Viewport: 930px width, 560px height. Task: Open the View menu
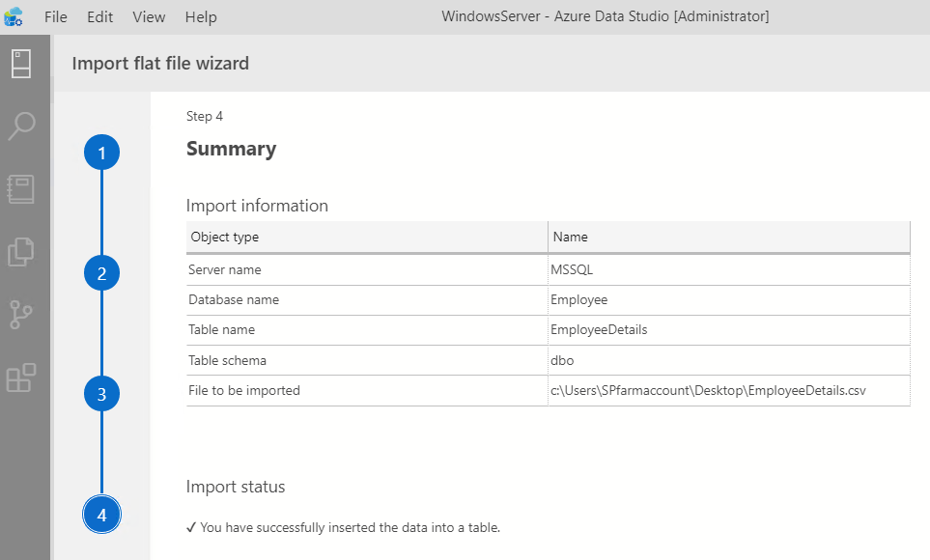149,17
